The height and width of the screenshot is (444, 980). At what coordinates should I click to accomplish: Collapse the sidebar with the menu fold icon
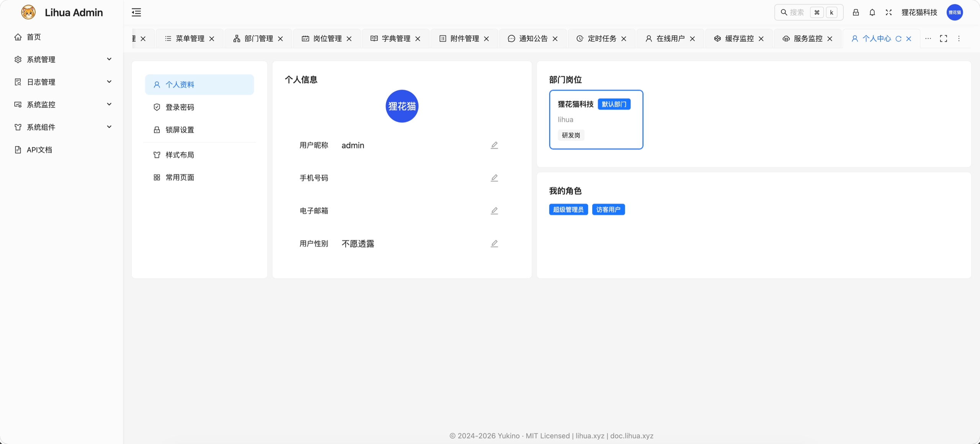pyautogui.click(x=136, y=12)
